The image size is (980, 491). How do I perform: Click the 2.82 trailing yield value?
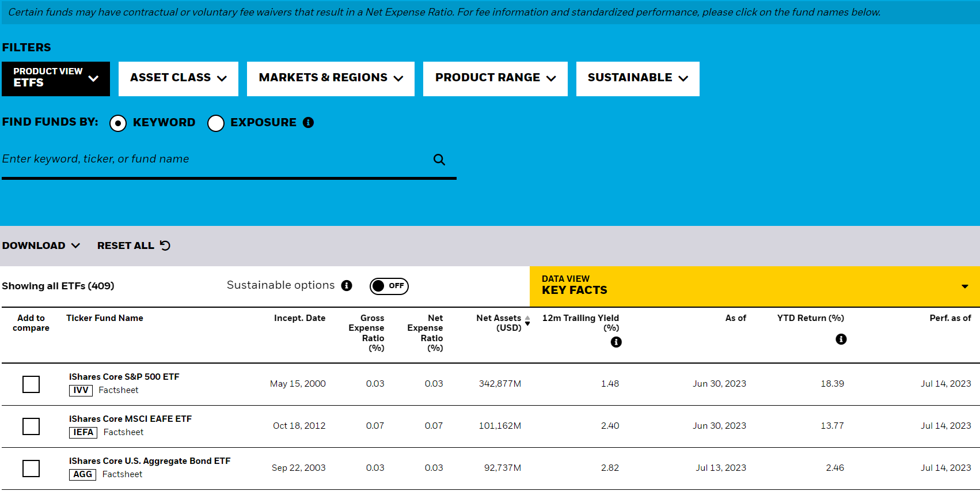coord(610,468)
